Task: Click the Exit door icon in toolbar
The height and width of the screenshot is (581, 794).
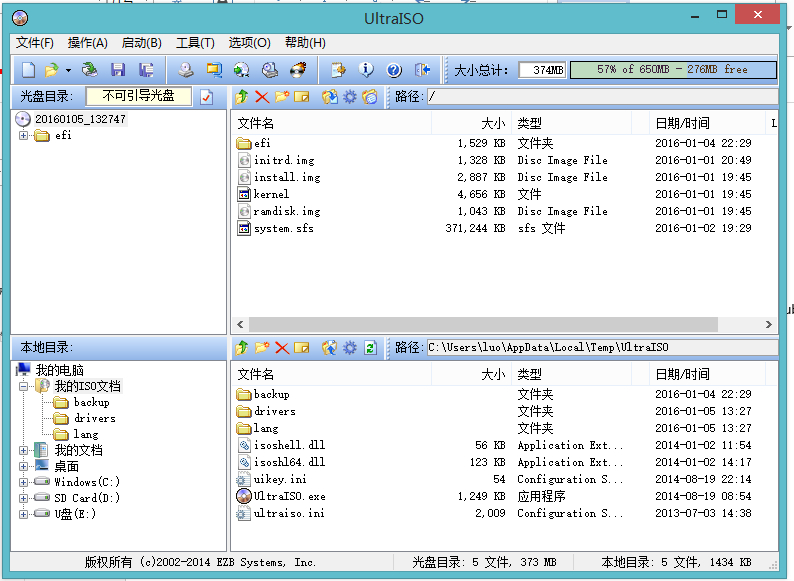Action: coord(422,70)
